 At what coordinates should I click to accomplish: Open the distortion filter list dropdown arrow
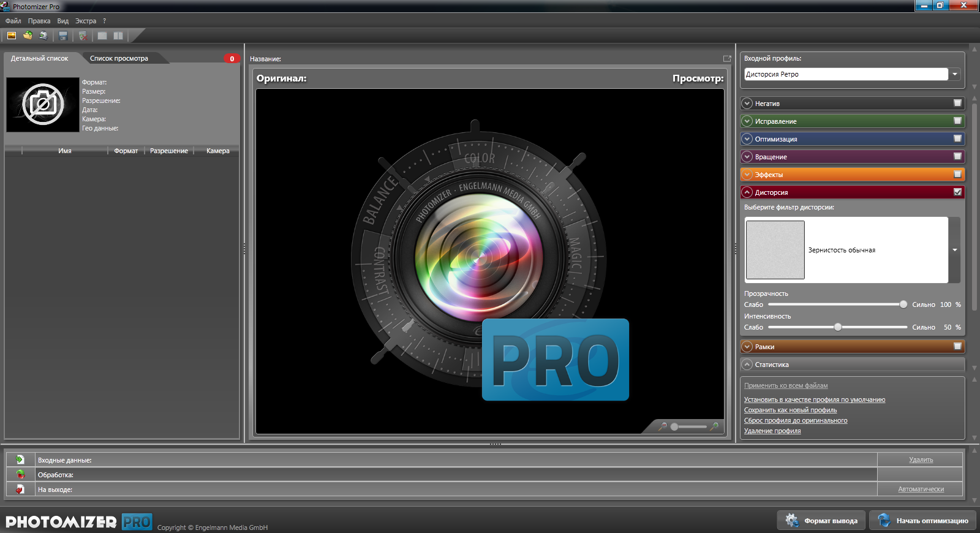954,250
